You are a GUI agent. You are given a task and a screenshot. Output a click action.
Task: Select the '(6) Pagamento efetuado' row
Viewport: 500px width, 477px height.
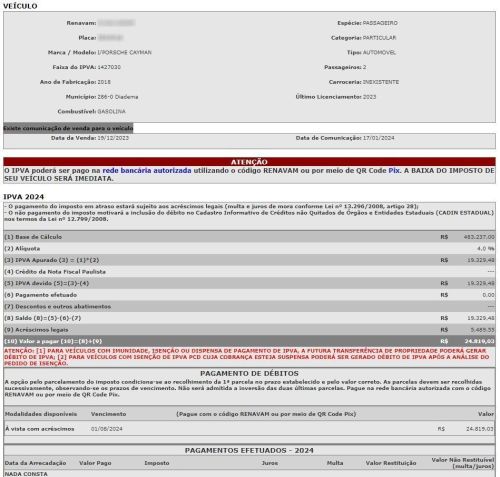[249, 295]
